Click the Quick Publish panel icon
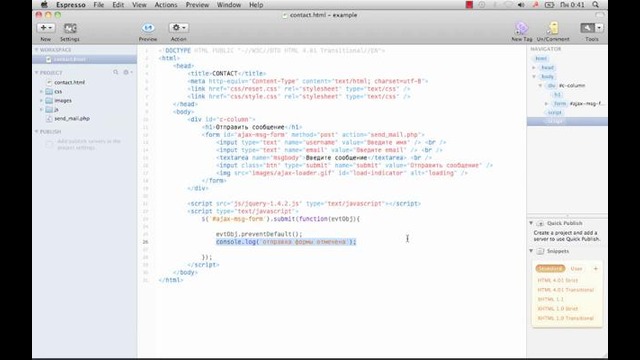Screen dimensions: 640x360 point(540,223)
